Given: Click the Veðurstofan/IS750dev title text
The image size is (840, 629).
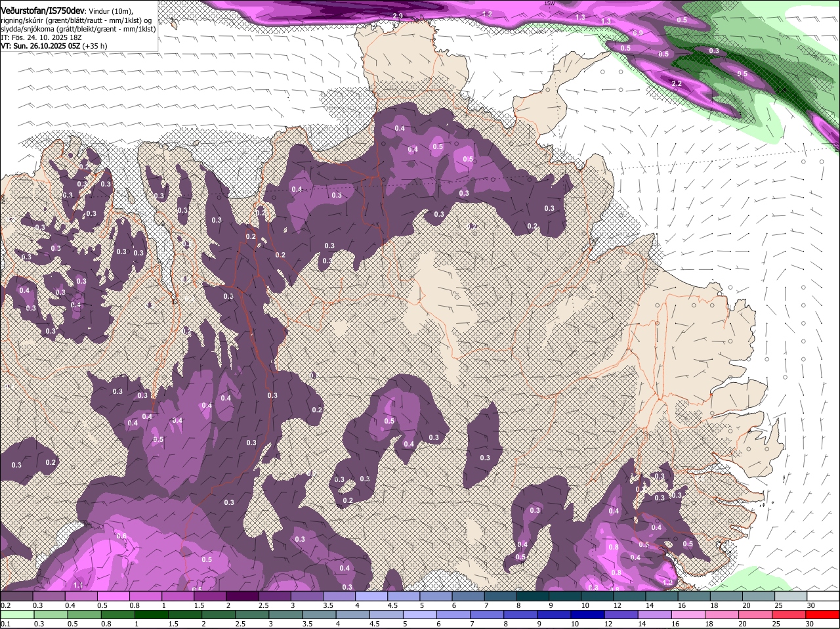Looking at the screenshot, I should point(43,11).
